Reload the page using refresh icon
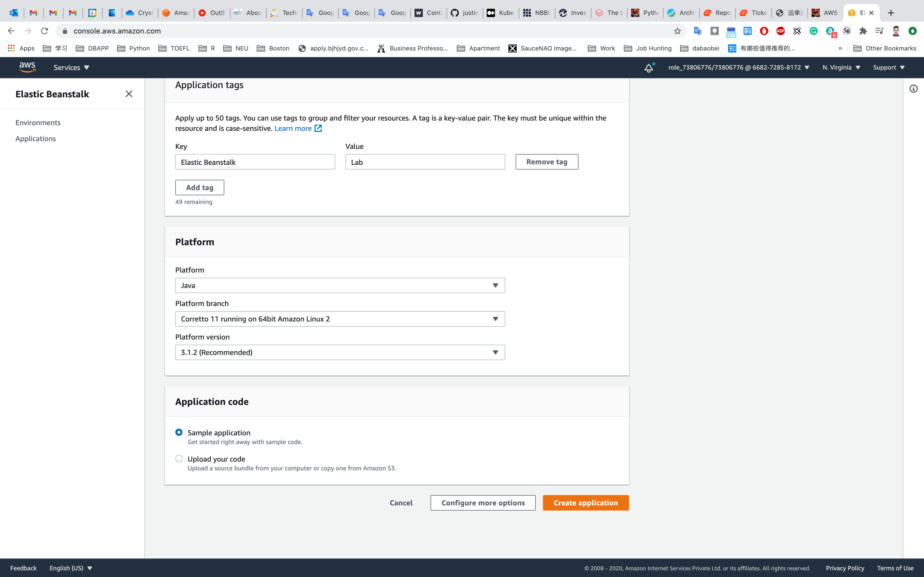 pos(44,31)
